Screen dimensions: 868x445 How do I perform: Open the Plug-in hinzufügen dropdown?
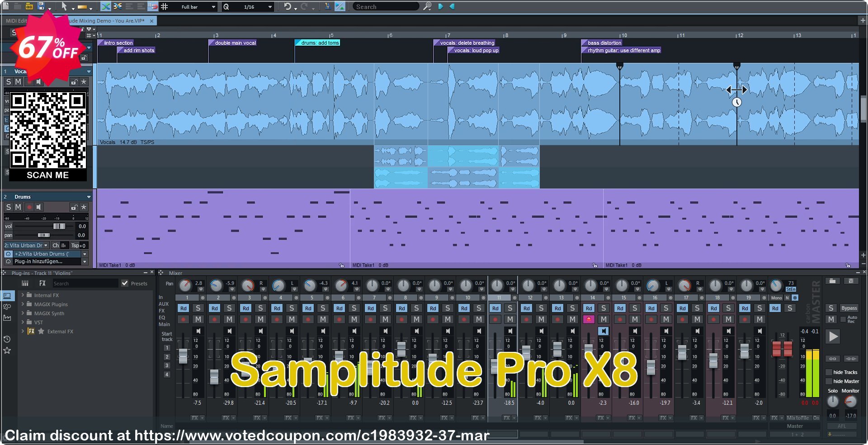point(85,261)
